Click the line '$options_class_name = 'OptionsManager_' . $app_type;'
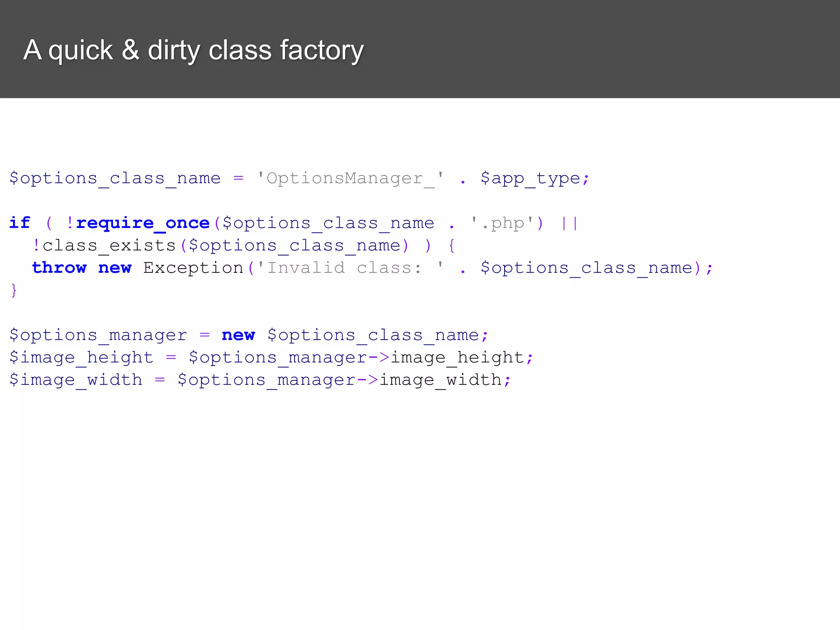The width and height of the screenshot is (840, 630). [x=299, y=179]
